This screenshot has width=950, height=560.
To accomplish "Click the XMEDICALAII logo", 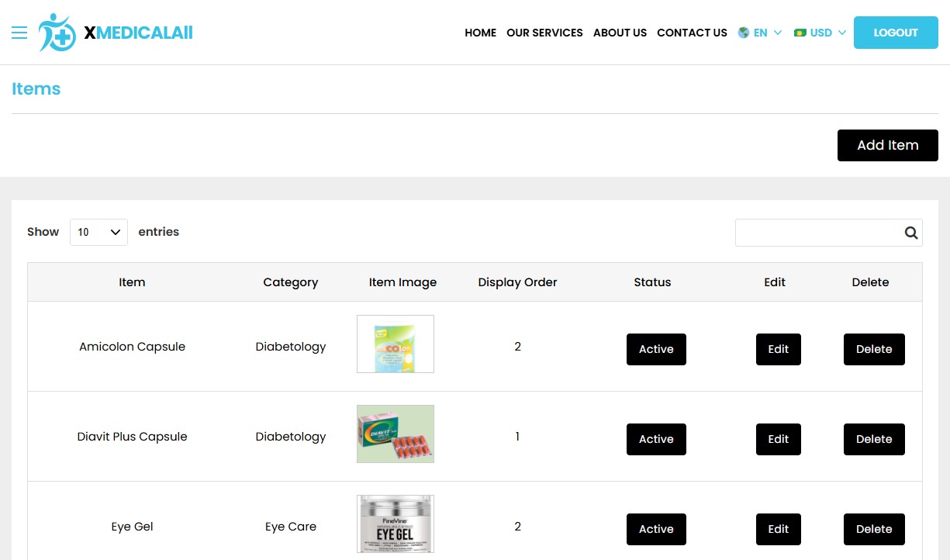I will [115, 33].
